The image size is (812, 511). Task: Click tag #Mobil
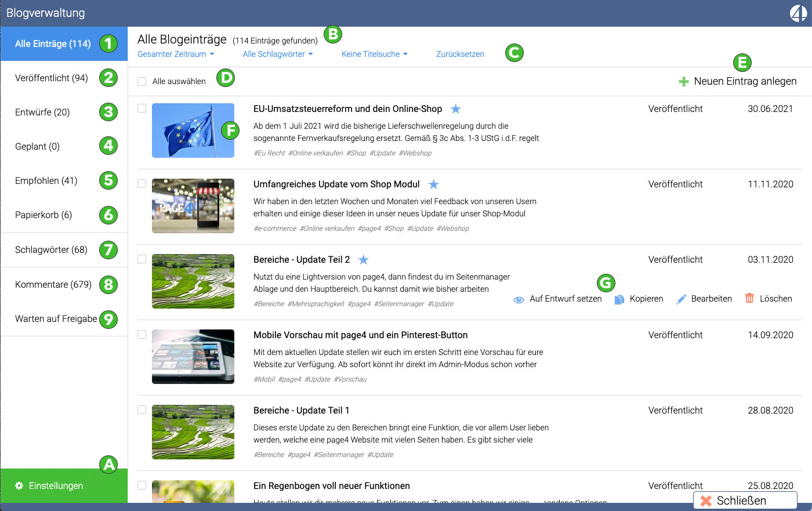point(264,379)
